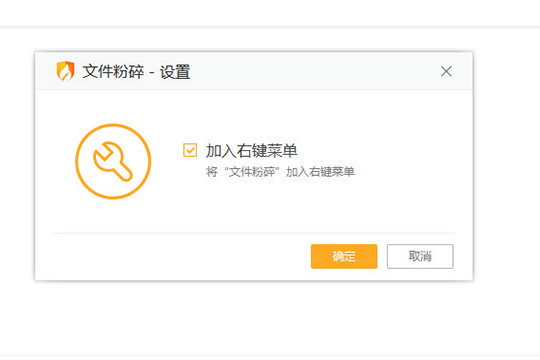Click the Huorong shield logo icon

[x=65, y=71]
